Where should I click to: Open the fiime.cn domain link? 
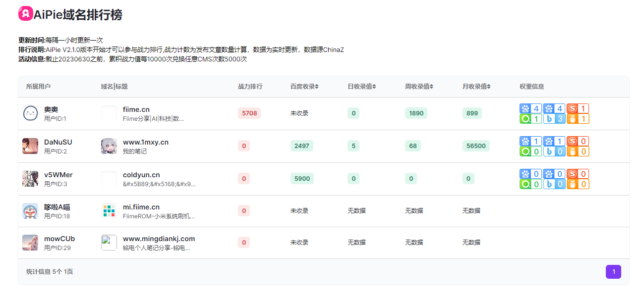coord(136,109)
